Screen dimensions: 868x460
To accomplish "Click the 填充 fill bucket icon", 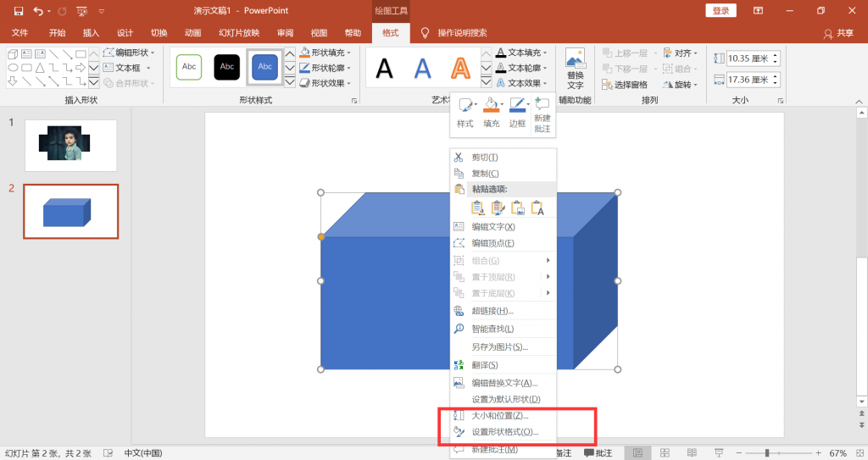I will [492, 113].
